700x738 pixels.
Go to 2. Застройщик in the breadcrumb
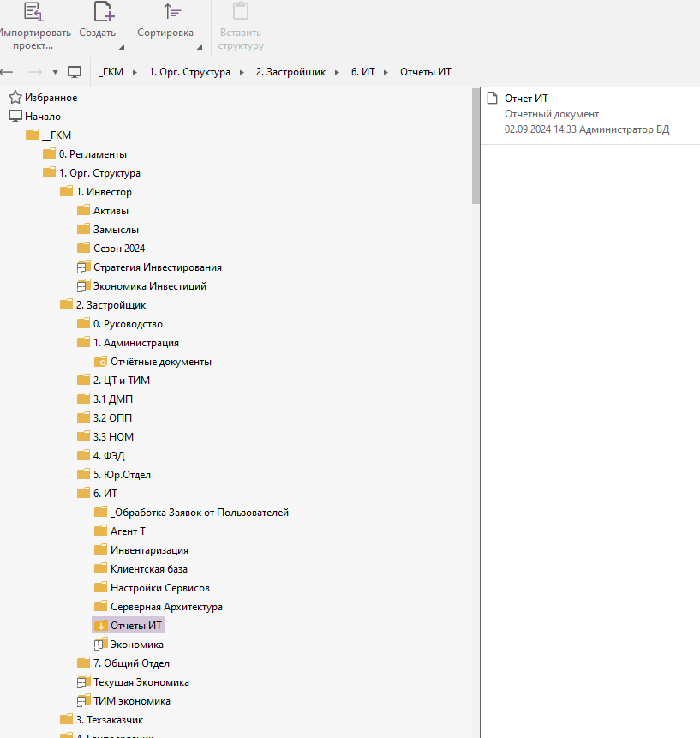pos(290,72)
